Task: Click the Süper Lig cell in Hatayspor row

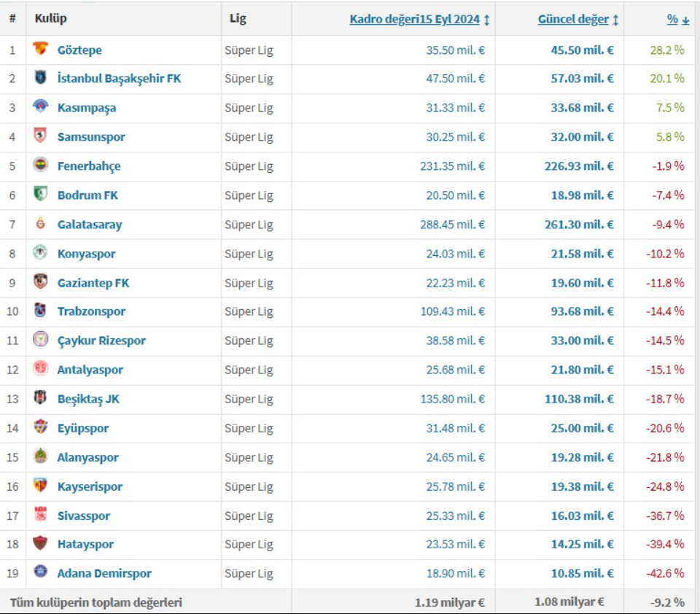Action: pyautogui.click(x=249, y=544)
